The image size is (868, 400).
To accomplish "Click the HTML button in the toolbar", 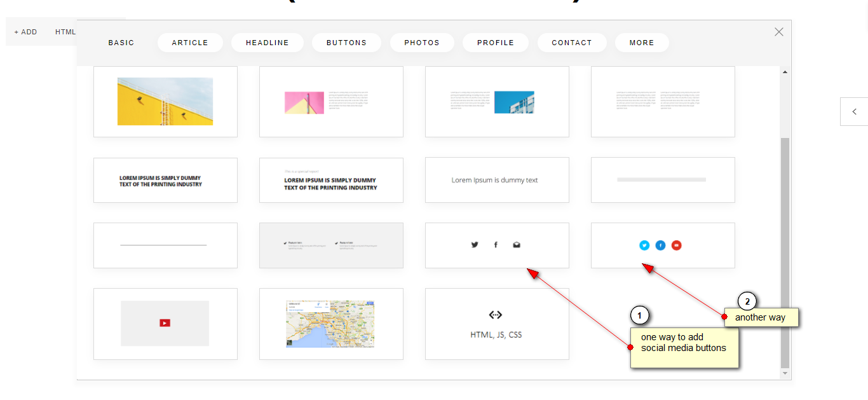I will (65, 32).
